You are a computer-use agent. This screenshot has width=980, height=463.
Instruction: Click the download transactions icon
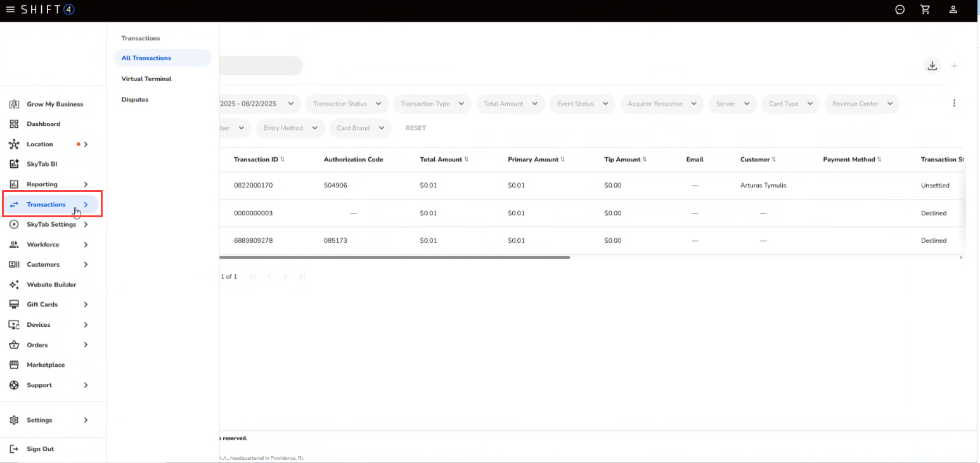(x=932, y=65)
